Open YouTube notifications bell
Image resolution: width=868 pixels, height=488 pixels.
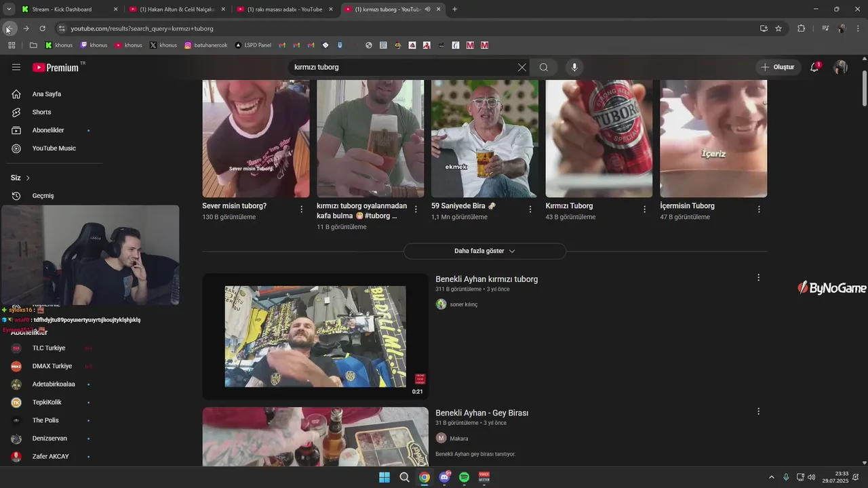pyautogui.click(x=814, y=67)
